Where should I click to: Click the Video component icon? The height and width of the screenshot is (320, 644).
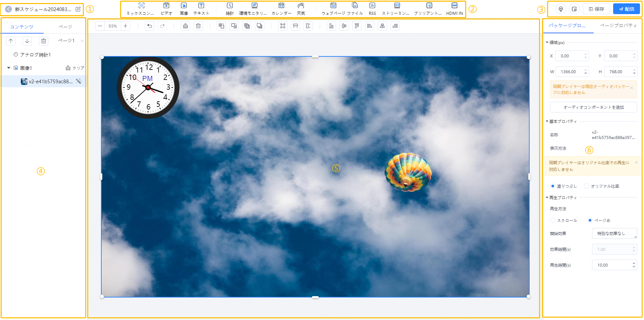click(166, 9)
